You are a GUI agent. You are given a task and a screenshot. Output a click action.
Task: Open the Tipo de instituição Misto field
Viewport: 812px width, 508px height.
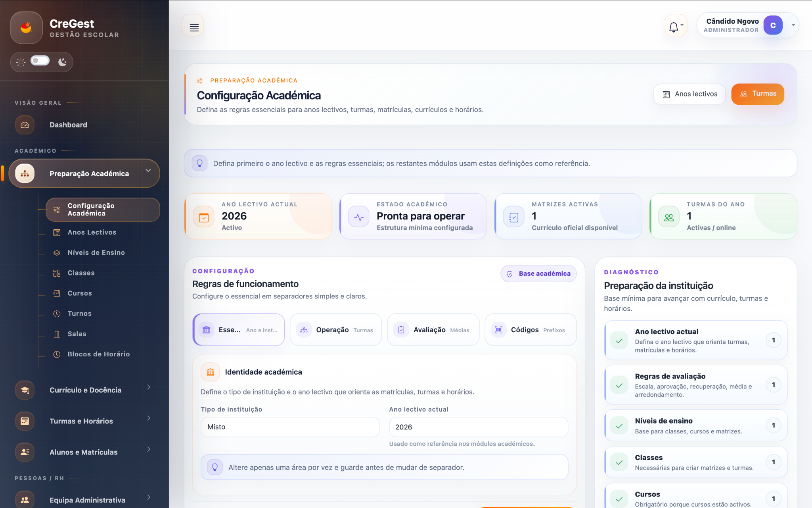(x=290, y=427)
